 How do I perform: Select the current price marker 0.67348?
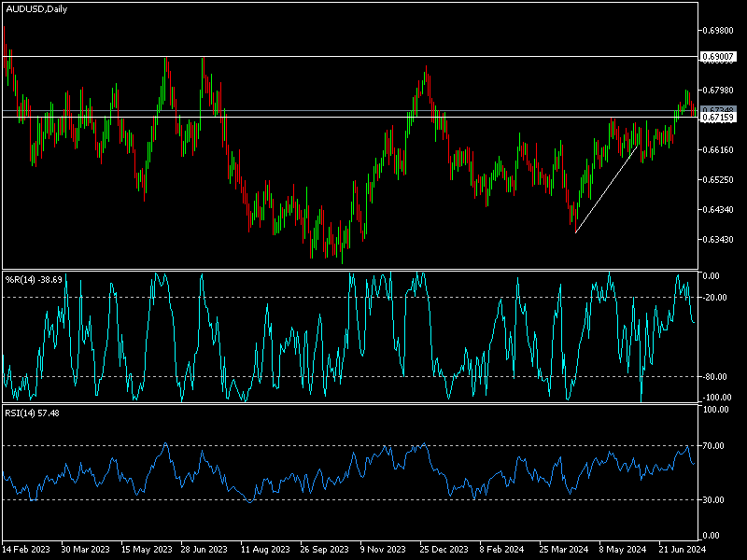720,107
